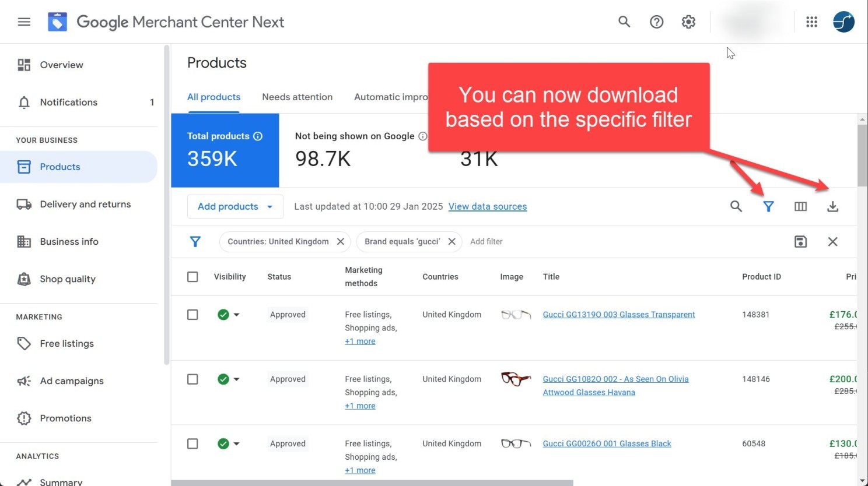Check the Gucci GG0026O row checkbox
This screenshot has width=868, height=486.
pyautogui.click(x=192, y=444)
